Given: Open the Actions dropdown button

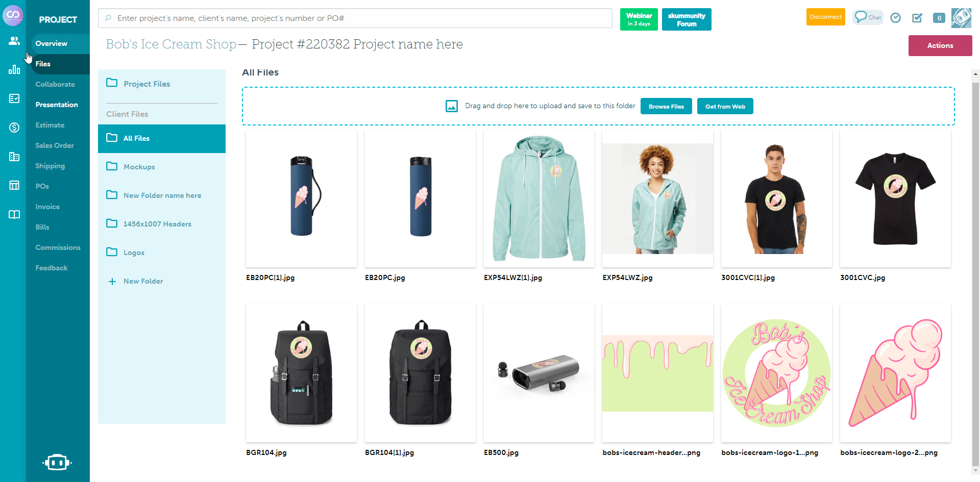Looking at the screenshot, I should pyautogui.click(x=940, y=45).
